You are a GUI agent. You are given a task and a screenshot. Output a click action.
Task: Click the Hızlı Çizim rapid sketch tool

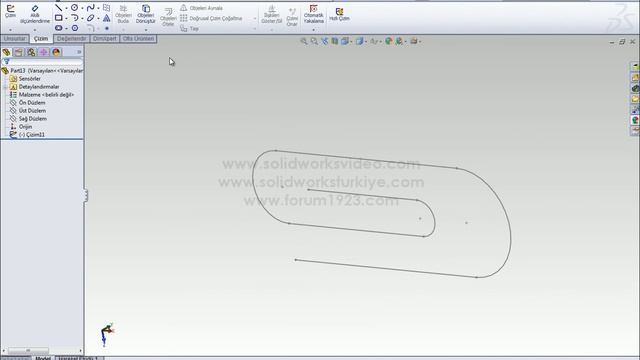tap(339, 14)
